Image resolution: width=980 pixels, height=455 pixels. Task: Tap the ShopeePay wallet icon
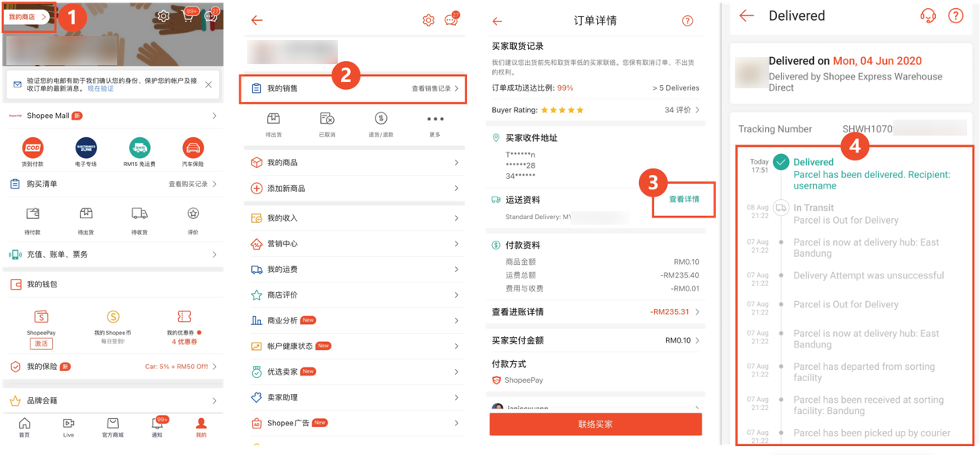click(41, 317)
